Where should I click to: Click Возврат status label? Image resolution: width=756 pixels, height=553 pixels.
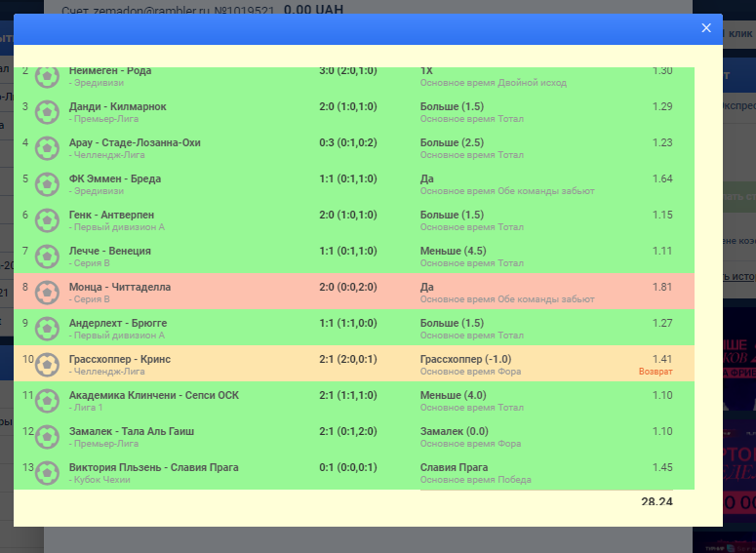point(656,372)
